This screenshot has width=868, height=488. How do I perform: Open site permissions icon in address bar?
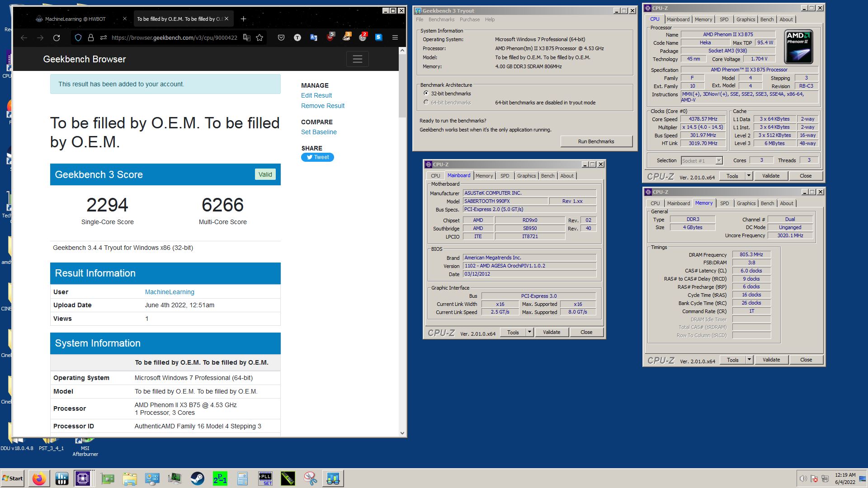[x=104, y=38]
